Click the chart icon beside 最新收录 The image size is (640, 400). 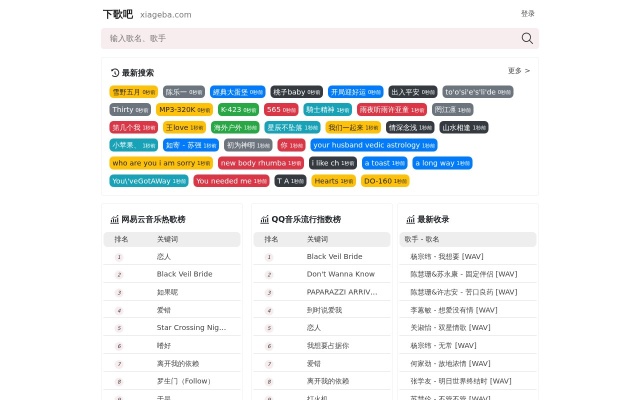click(x=410, y=219)
